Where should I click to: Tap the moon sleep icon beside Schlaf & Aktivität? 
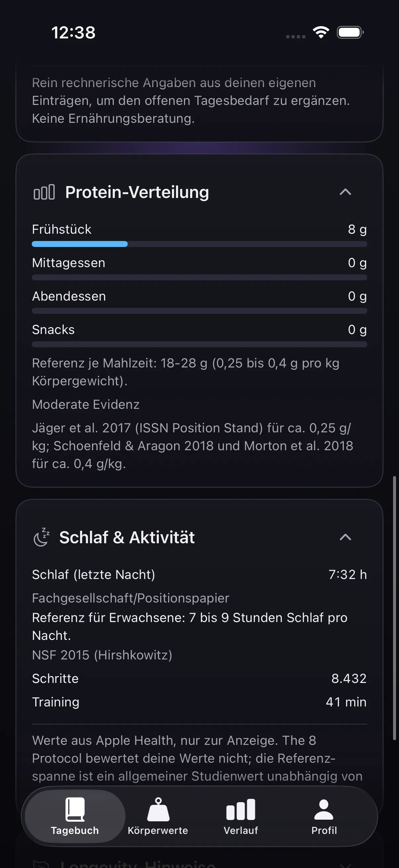(41, 537)
